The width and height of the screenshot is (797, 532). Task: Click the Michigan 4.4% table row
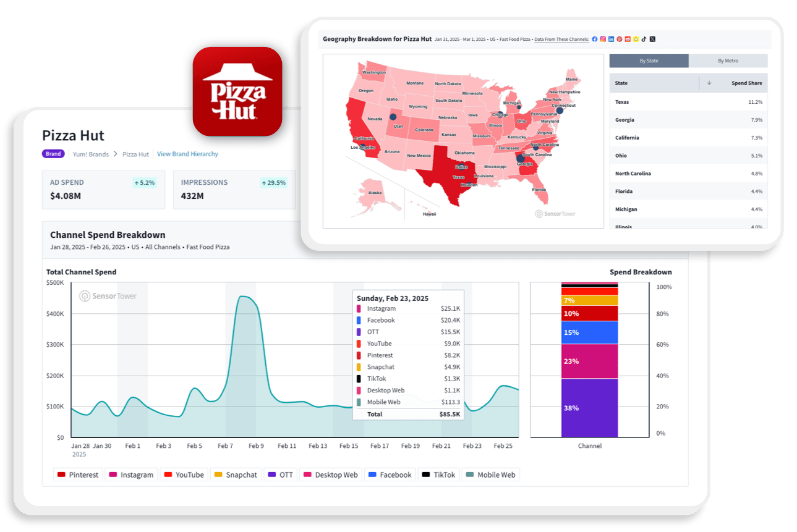[x=688, y=209]
